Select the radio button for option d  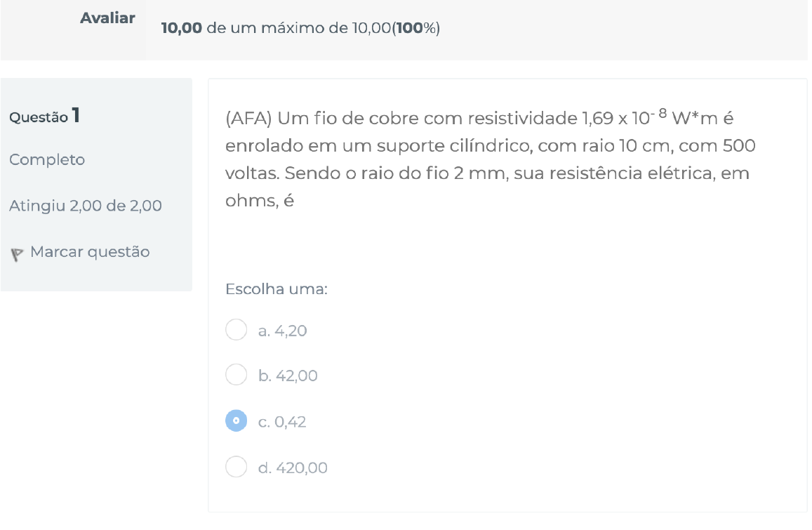tap(236, 467)
